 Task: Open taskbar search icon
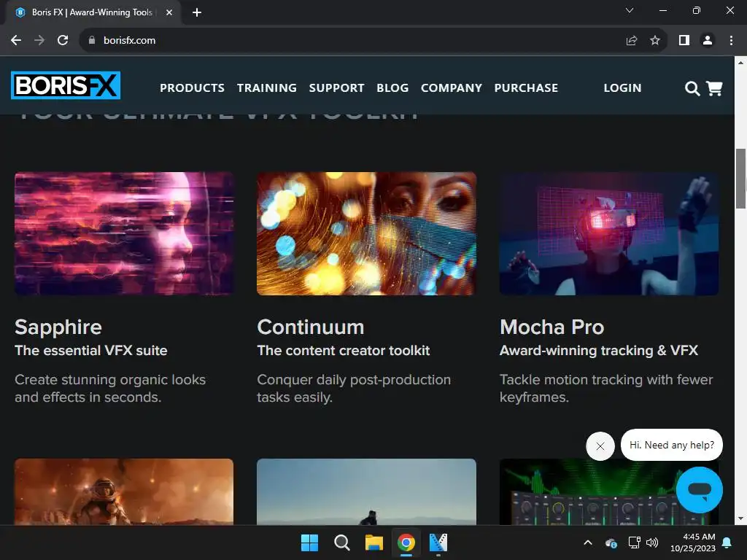tap(341, 542)
